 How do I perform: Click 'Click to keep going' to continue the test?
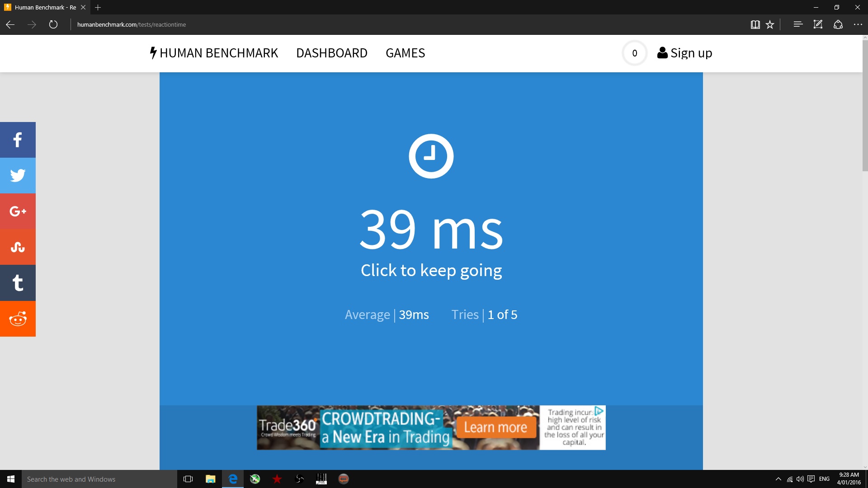[x=431, y=270]
